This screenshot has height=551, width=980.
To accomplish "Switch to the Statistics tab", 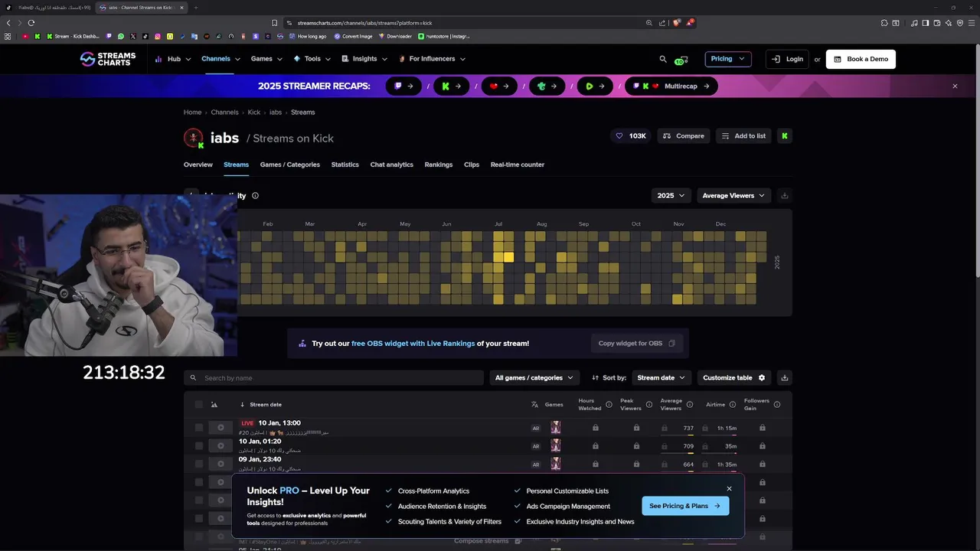I will point(345,165).
